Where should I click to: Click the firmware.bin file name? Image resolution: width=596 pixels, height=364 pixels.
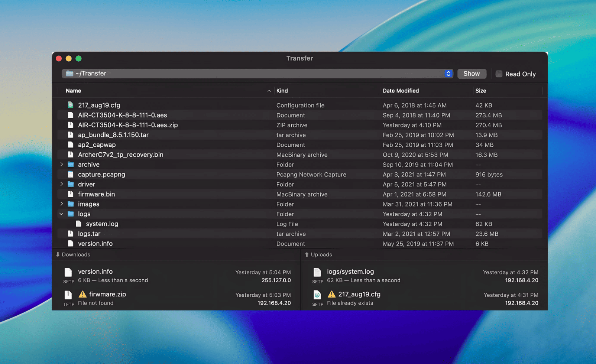(96, 194)
